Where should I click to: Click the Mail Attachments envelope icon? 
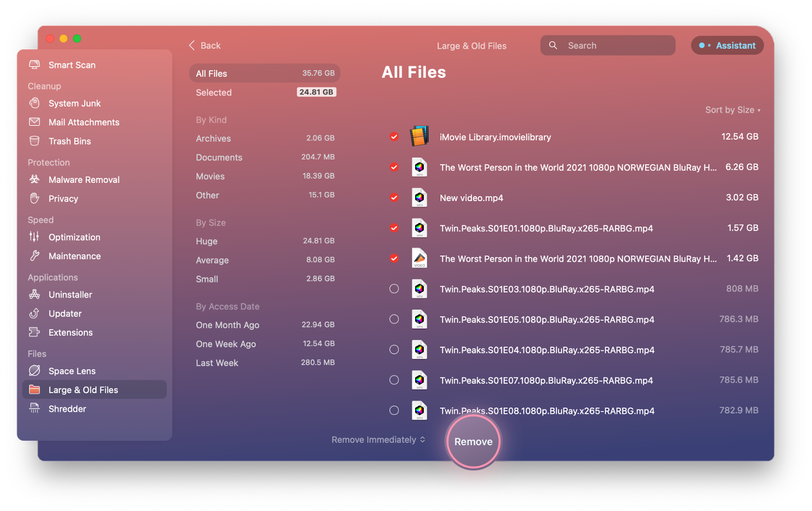coord(35,122)
